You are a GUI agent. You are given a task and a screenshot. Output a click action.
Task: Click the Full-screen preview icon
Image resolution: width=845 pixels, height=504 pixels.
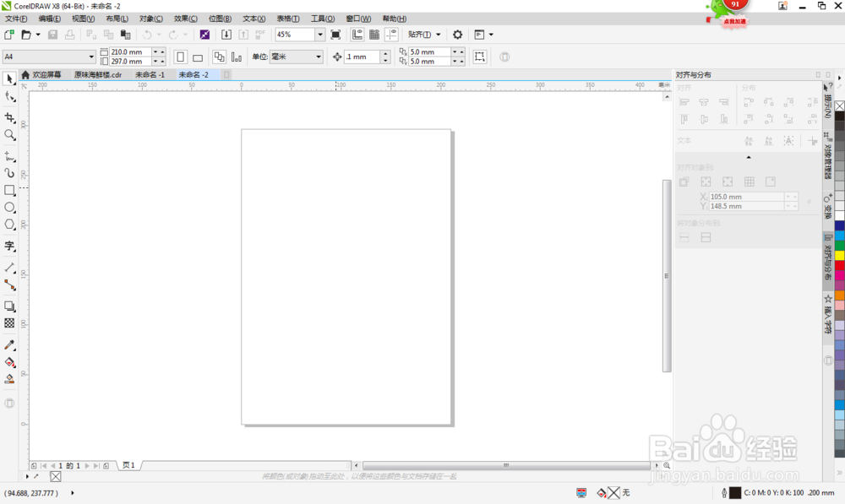[x=335, y=35]
